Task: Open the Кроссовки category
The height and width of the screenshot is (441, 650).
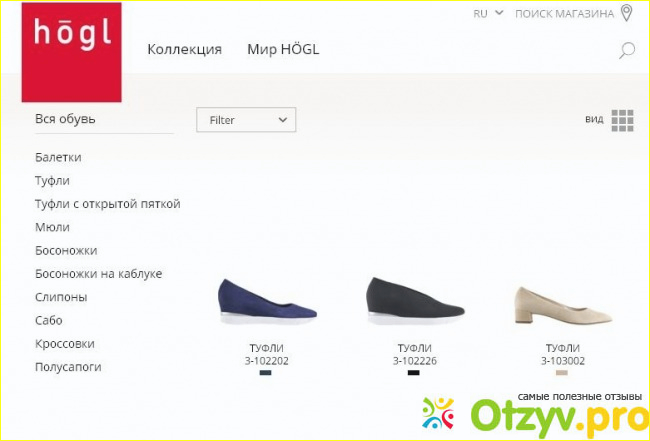Action: [x=65, y=344]
